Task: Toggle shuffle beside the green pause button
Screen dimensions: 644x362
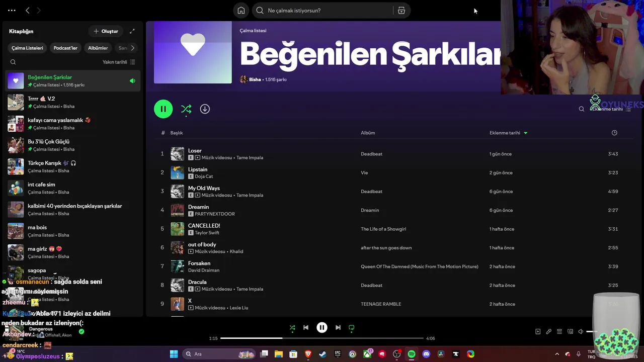Action: (186, 109)
